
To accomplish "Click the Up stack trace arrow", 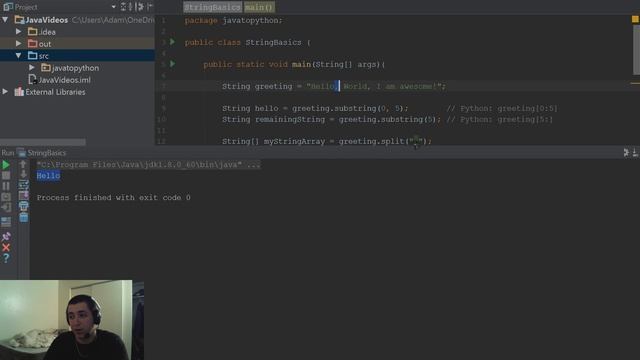I will [x=23, y=164].
